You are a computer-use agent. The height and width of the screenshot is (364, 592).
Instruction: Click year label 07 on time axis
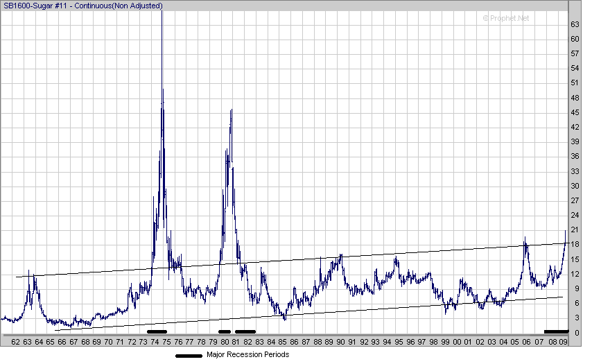coord(539,342)
